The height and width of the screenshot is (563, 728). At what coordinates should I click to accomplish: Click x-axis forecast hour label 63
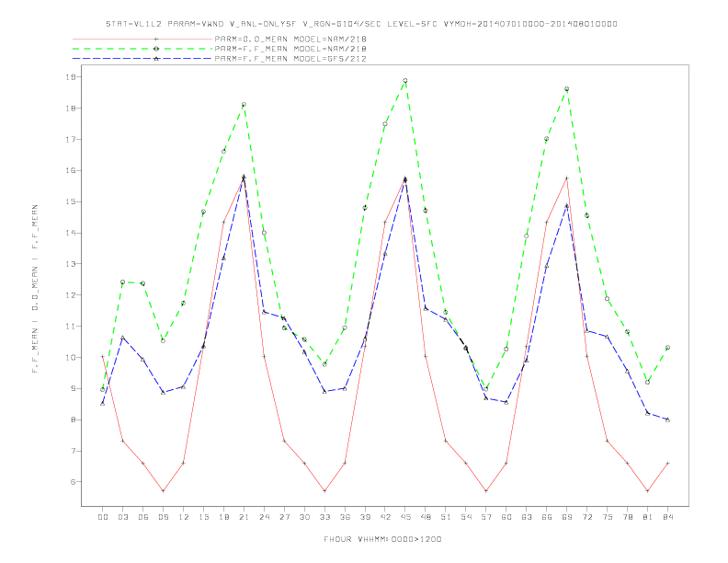(527, 517)
